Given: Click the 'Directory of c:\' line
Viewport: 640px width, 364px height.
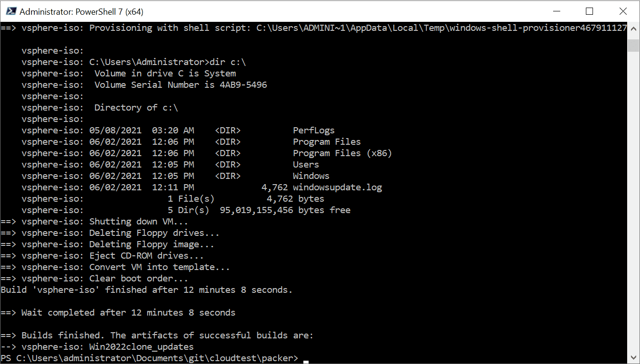Looking at the screenshot, I should click(136, 108).
